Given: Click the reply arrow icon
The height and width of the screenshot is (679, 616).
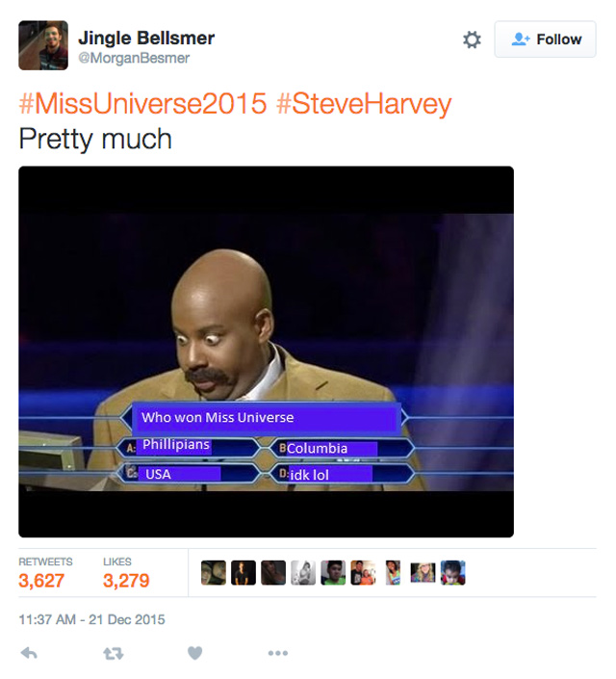Looking at the screenshot, I should click(29, 653).
